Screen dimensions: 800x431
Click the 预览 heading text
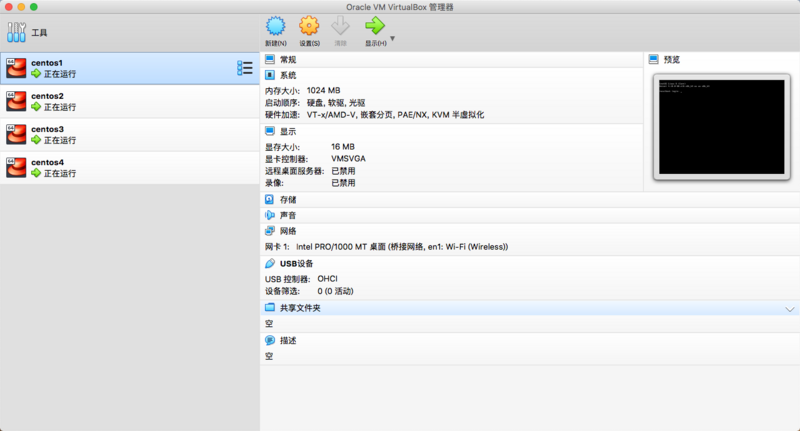click(672, 60)
